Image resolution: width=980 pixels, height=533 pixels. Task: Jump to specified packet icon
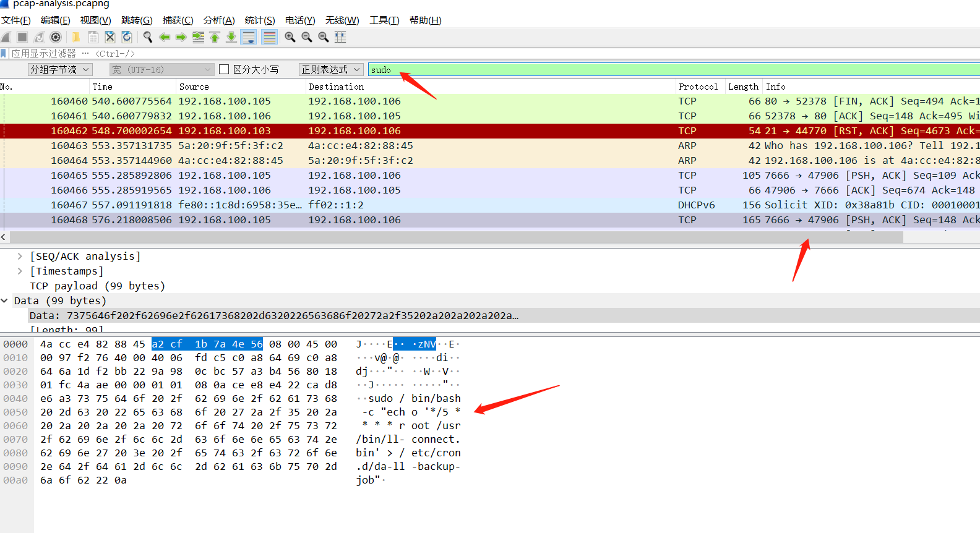[x=198, y=37]
